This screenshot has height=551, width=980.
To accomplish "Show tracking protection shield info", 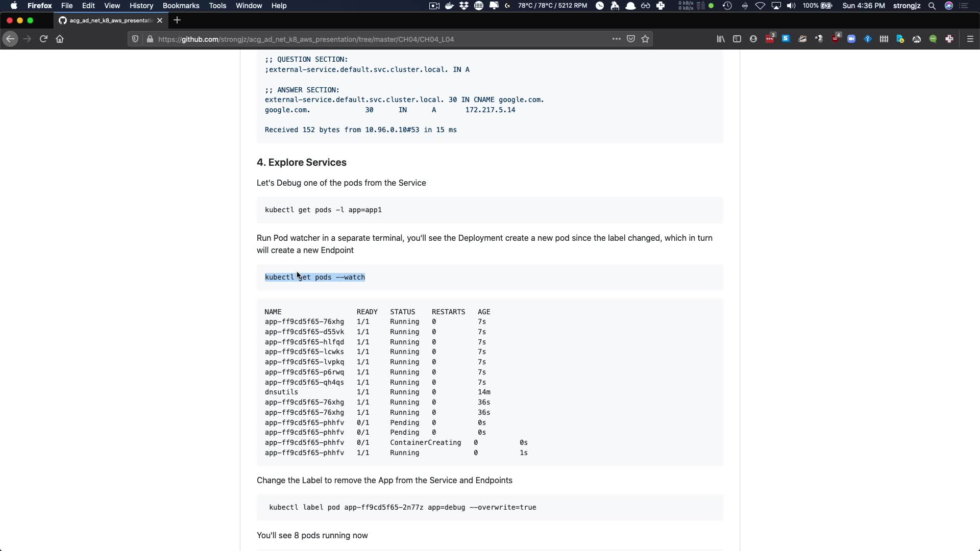I will pos(135,39).
